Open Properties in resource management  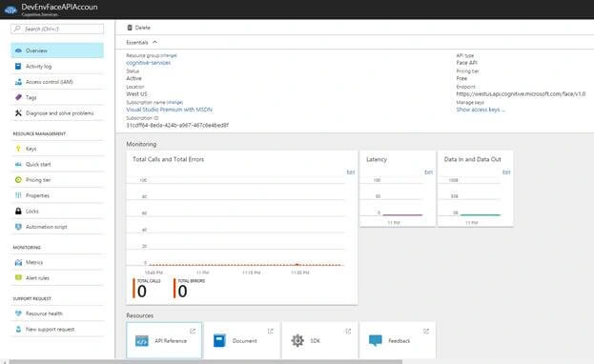pyautogui.click(x=57, y=195)
